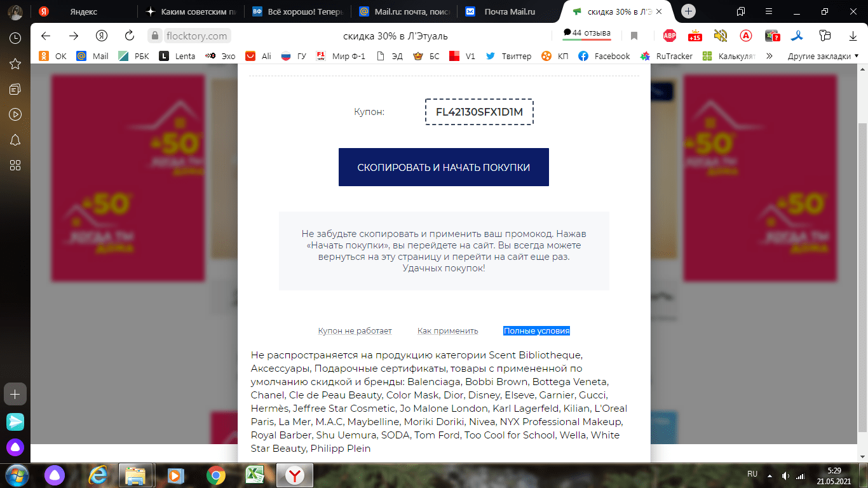Switch to the Яндекс tab
Screen dimensions: 868x488
[x=83, y=11]
